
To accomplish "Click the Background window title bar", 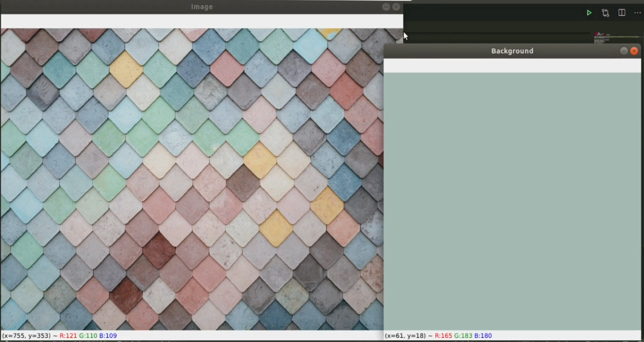I will coord(512,51).
